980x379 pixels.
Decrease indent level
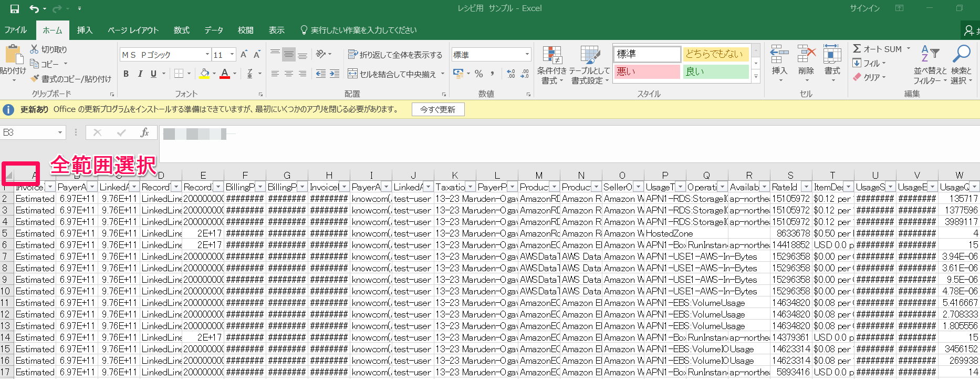(321, 74)
